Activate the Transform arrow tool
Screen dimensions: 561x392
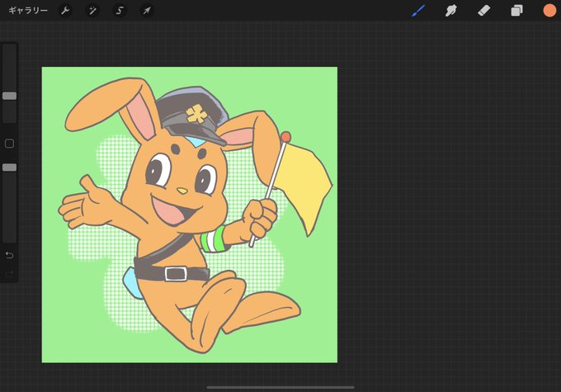click(147, 11)
